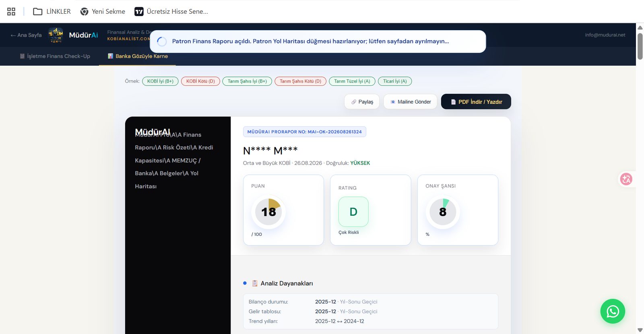Load the Ticari İyi (A) example
Screen dimensions: 644x334
pos(395,81)
